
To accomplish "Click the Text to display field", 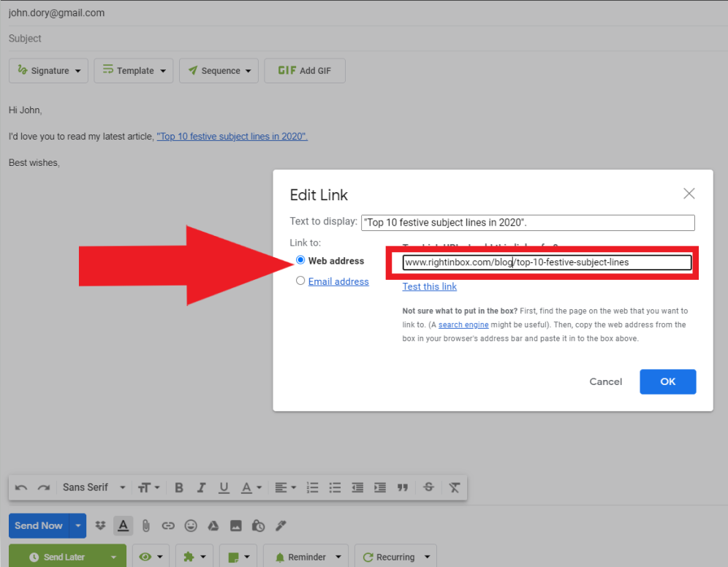I will pyautogui.click(x=528, y=223).
